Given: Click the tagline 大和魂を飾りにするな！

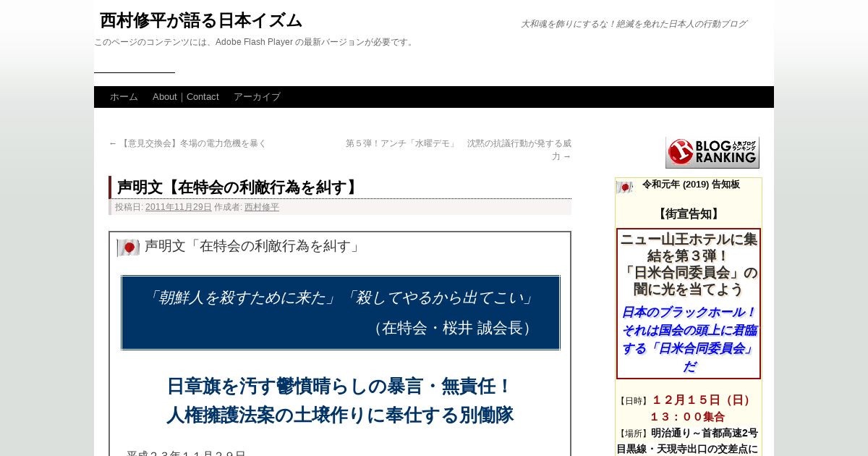Looking at the screenshot, I should (634, 24).
